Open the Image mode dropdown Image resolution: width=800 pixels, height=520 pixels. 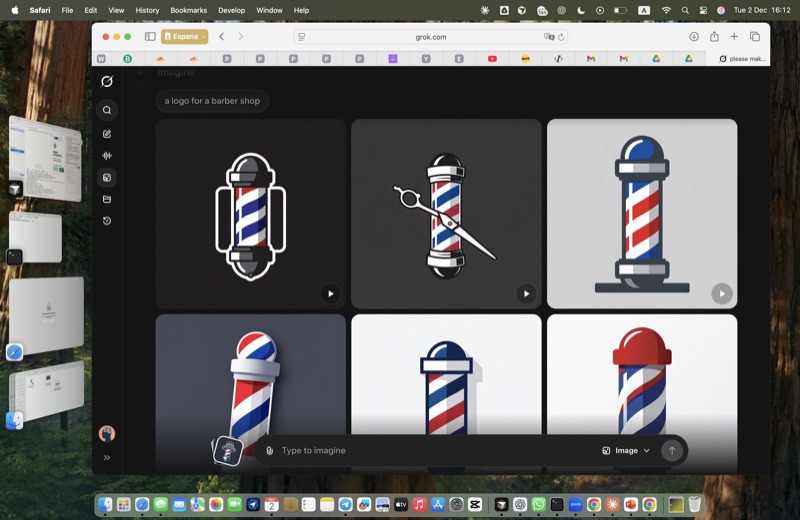pos(626,451)
